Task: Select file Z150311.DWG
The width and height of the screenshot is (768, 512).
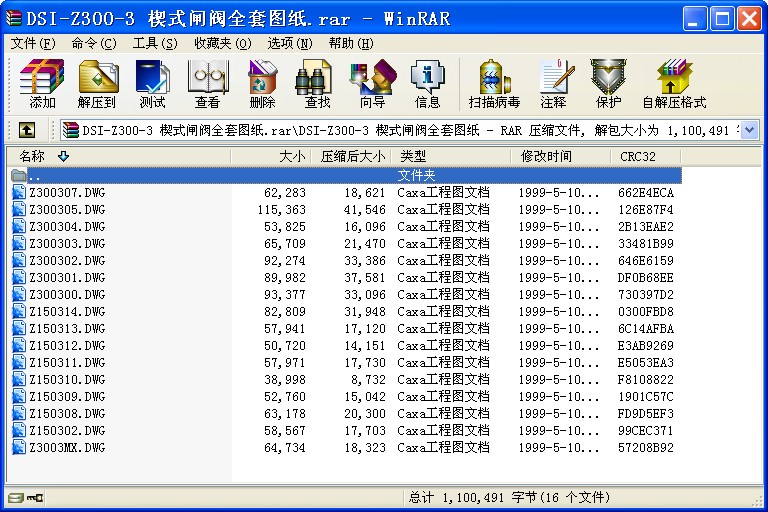Action: (x=67, y=363)
